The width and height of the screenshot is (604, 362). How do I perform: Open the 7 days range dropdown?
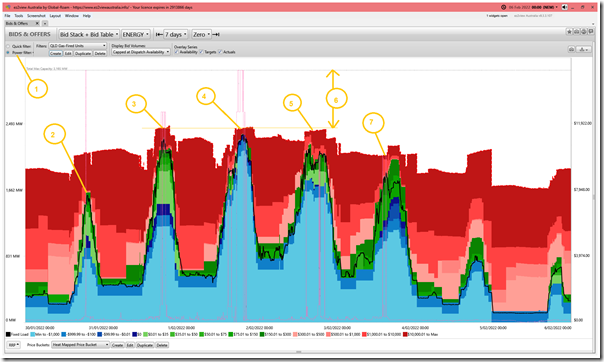(x=176, y=34)
